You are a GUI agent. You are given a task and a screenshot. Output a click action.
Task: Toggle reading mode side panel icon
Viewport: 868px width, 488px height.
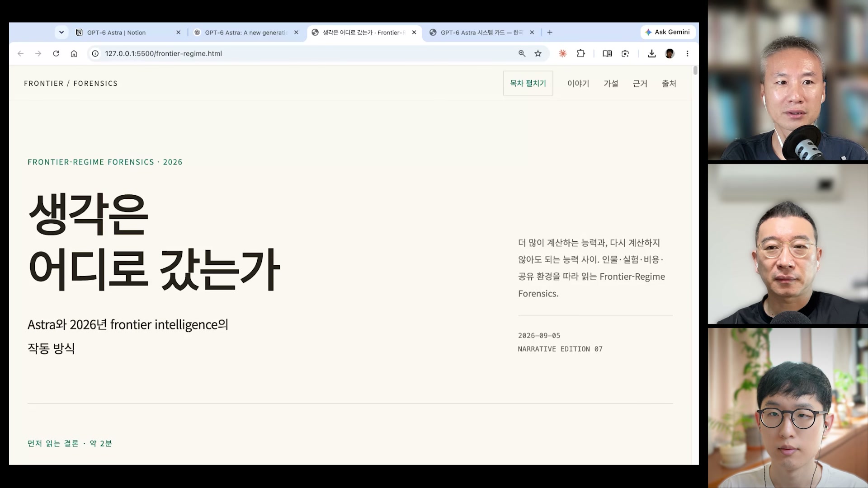(607, 53)
